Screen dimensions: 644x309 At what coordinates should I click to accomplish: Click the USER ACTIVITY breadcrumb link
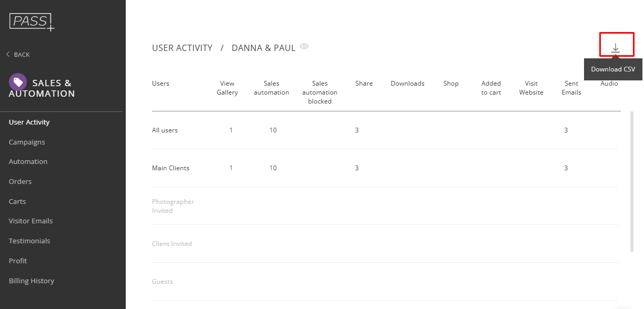[182, 48]
